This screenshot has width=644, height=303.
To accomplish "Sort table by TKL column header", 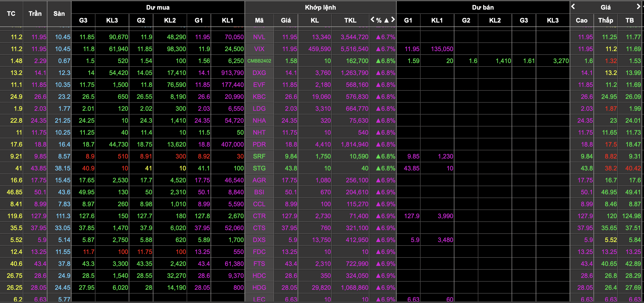I will (350, 20).
